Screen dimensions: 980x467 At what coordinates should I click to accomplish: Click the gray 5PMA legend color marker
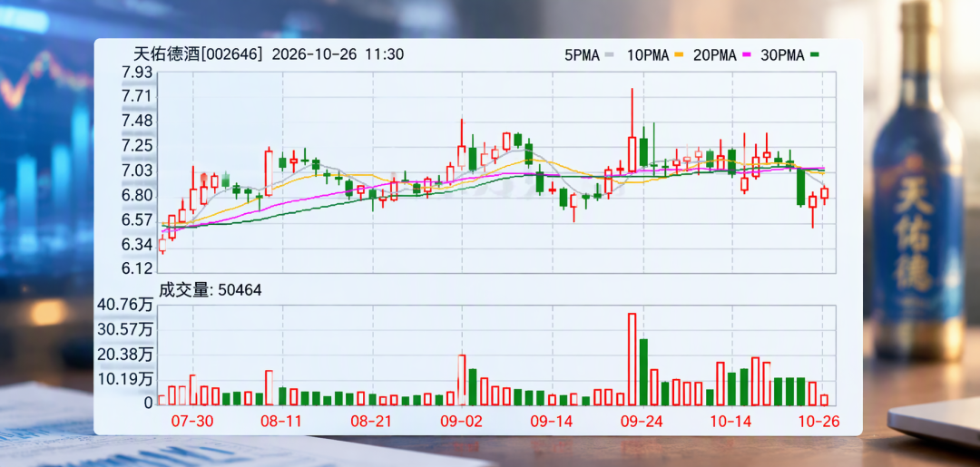click(x=609, y=55)
